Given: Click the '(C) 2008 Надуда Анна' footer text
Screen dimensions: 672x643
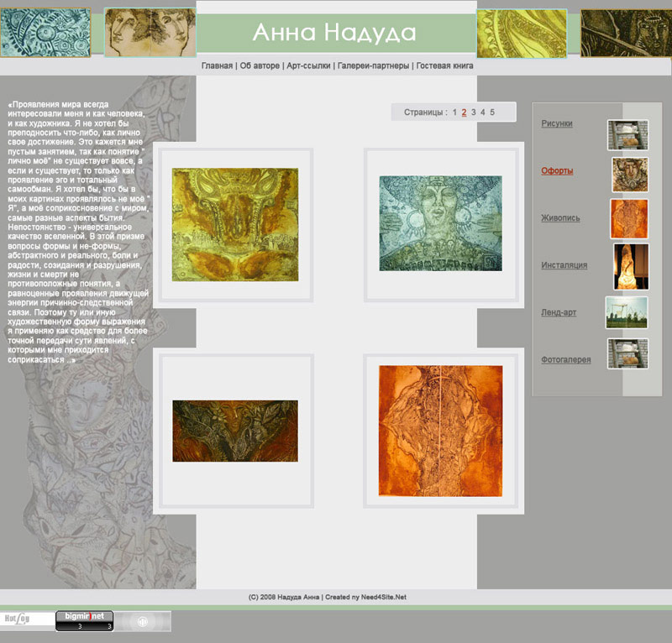Looking at the screenshot, I should click(284, 597).
